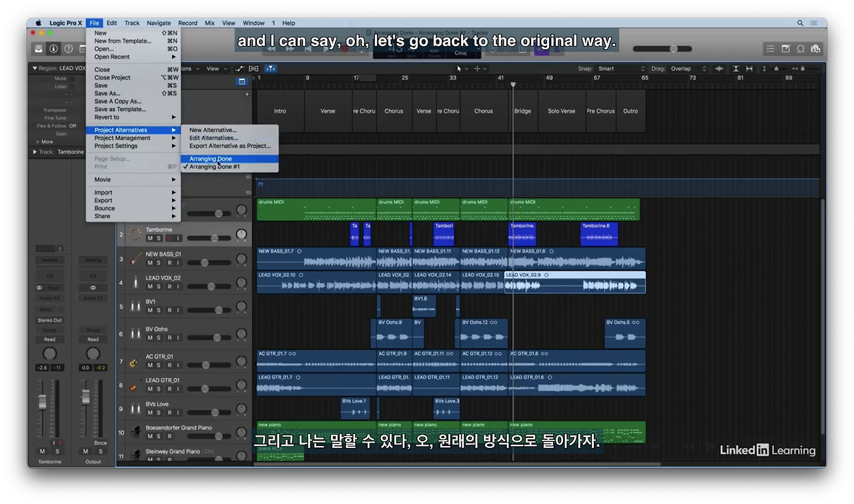Click the Catch Playhead button

[270, 69]
